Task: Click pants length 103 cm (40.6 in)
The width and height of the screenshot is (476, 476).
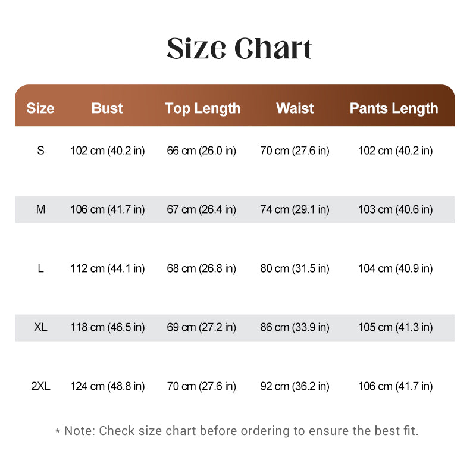Action: pos(395,210)
